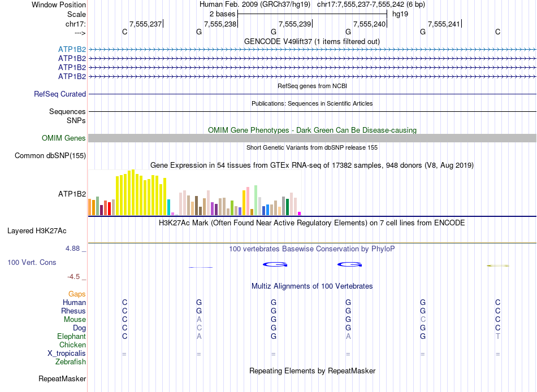Click the faded T in Elephant row
Screen dimensions: 537x392
[497, 336]
